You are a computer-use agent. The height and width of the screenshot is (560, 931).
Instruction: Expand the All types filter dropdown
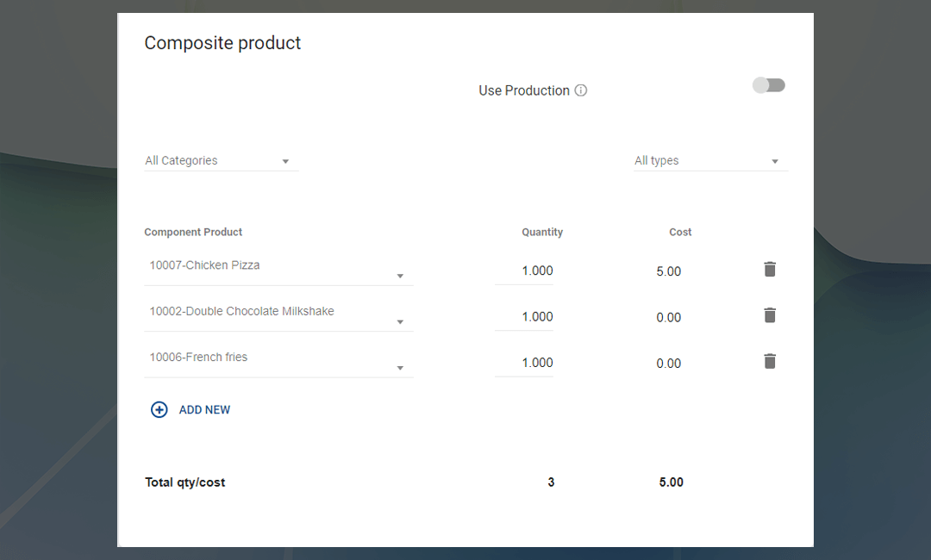(x=709, y=161)
